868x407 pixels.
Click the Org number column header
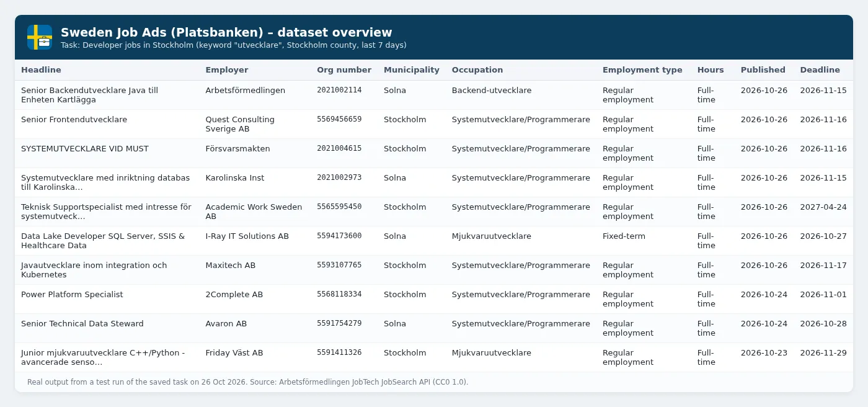pos(344,70)
